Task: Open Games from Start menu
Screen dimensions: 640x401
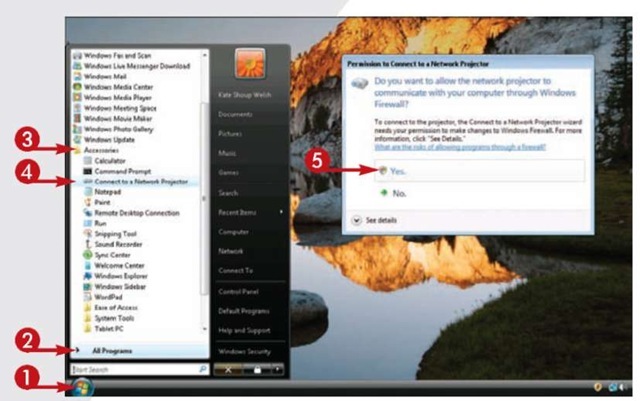Action: pos(229,172)
